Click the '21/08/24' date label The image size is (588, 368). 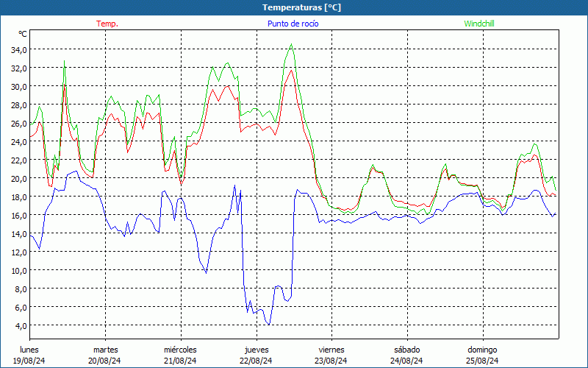pos(180,361)
